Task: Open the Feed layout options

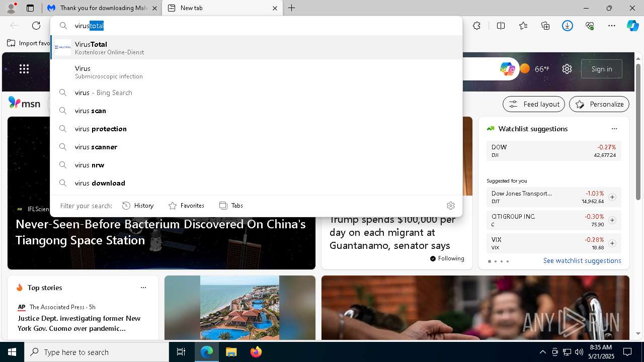Action: point(534,104)
